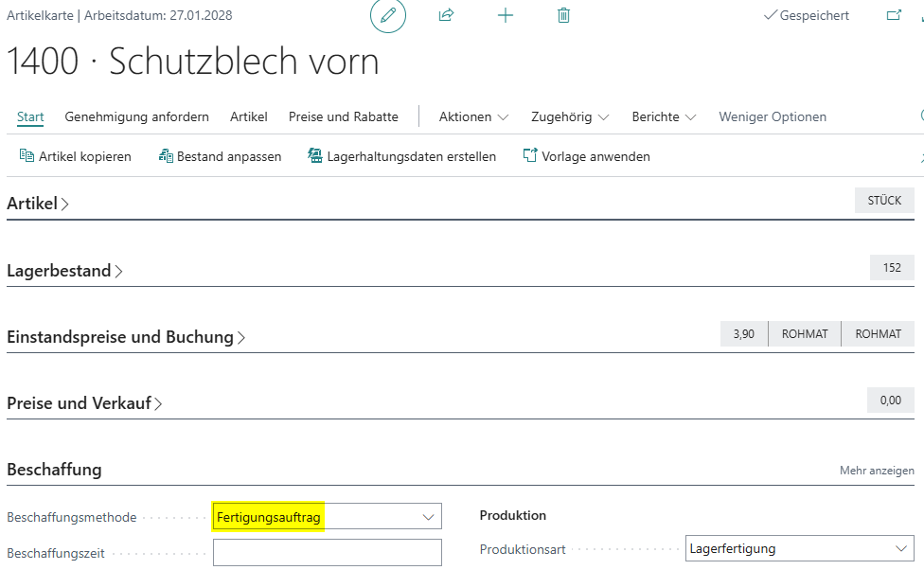Open the Artikel menu item
This screenshot has height=570, width=924.
click(249, 116)
